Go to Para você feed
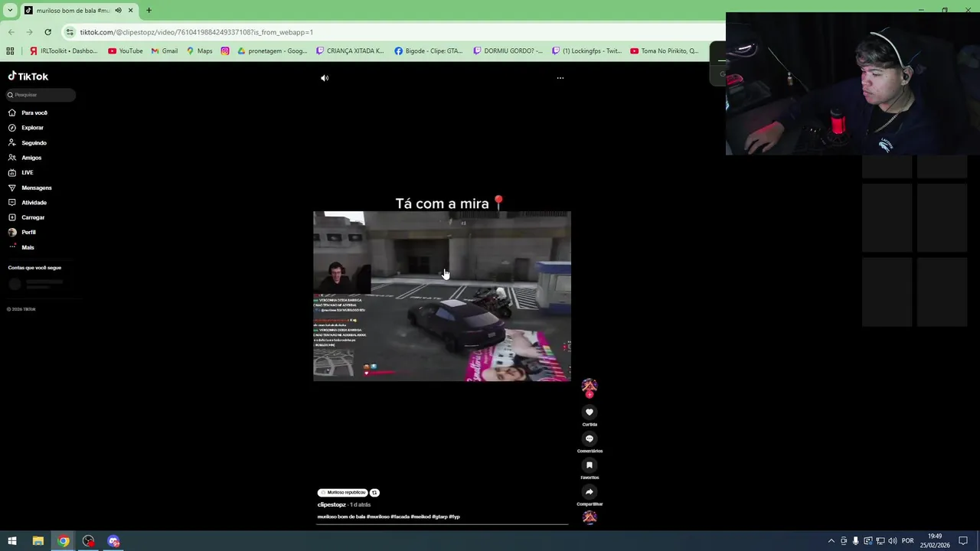The width and height of the screenshot is (980, 551). (28, 112)
